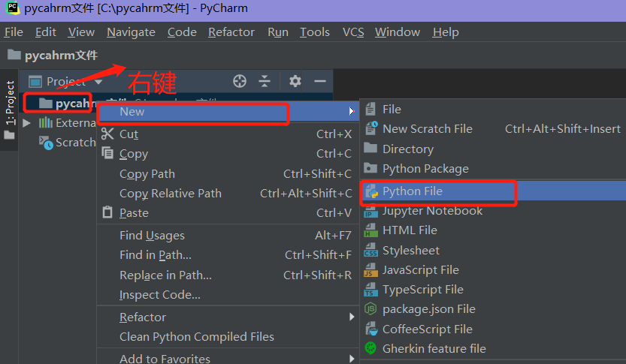Click the Gherkin feature file icon
The height and width of the screenshot is (364, 626).
pos(370,348)
